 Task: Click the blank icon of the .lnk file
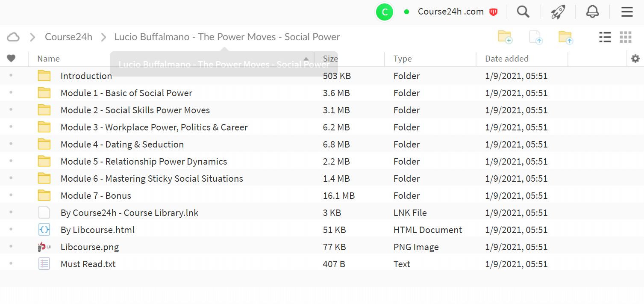pyautogui.click(x=44, y=213)
